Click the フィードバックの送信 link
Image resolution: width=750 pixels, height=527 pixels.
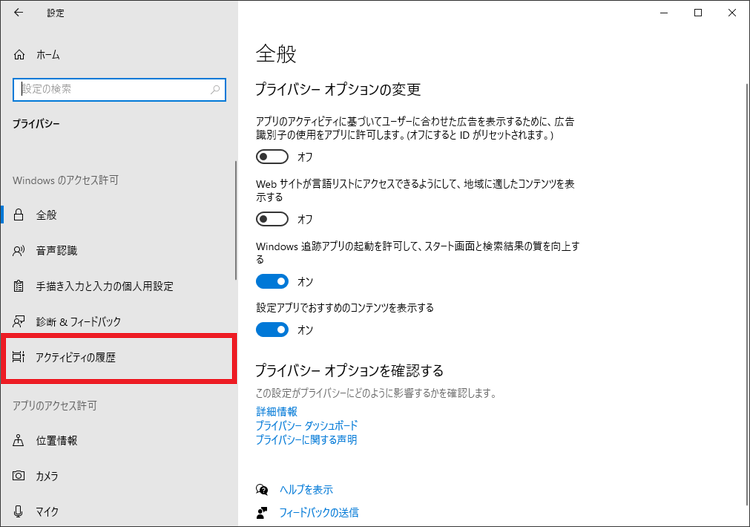[x=319, y=513]
